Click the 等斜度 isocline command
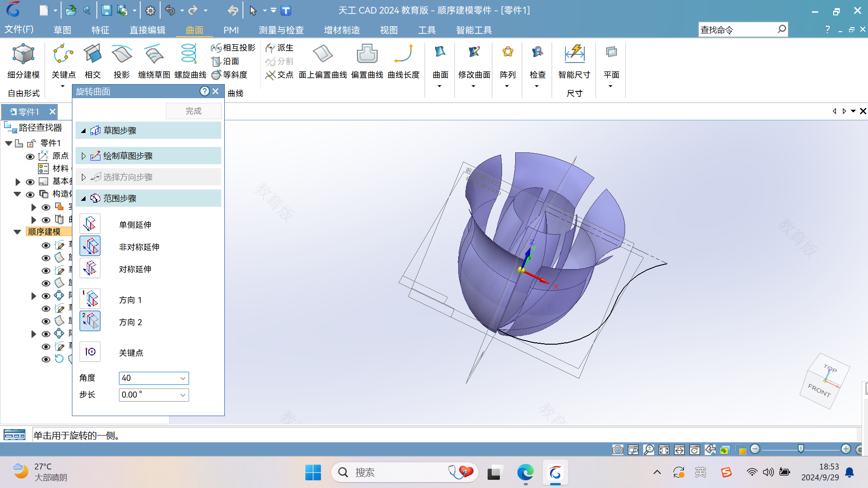This screenshot has width=868, height=488. pyautogui.click(x=230, y=75)
